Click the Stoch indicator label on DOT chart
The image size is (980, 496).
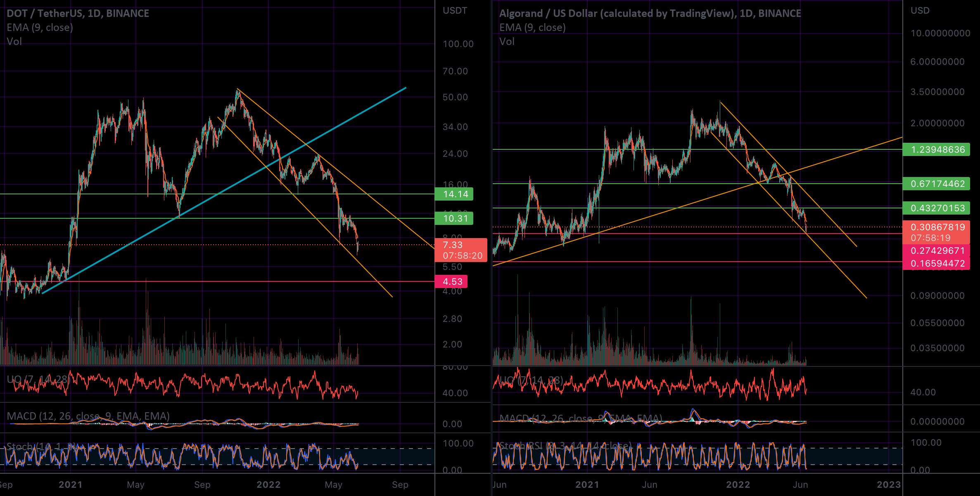[x=41, y=446]
